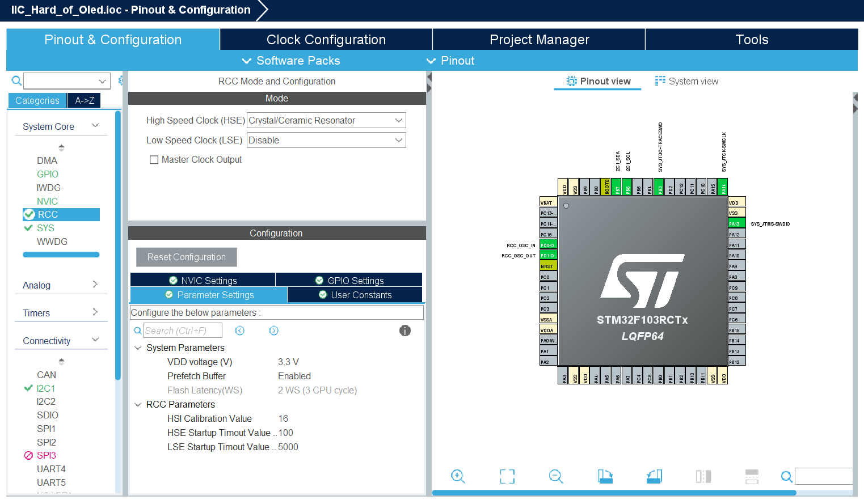
Task: Click the VBAT pin on chip
Action: pos(548,202)
